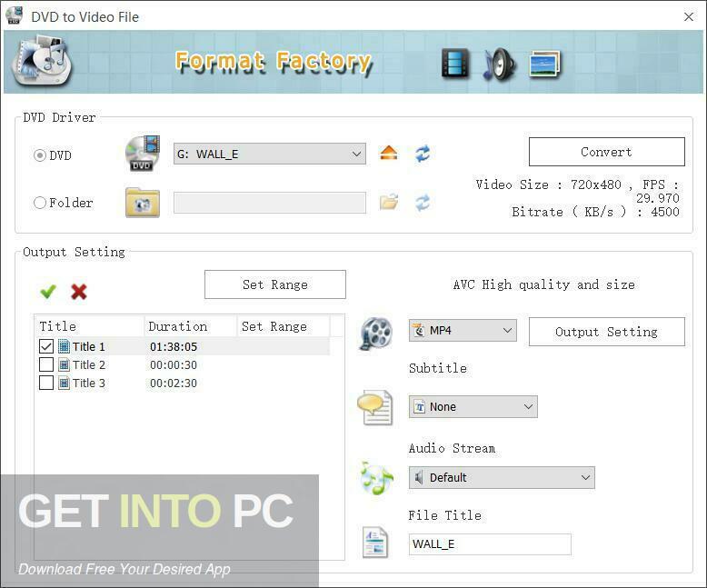Refresh the DVD drive list

[423, 154]
